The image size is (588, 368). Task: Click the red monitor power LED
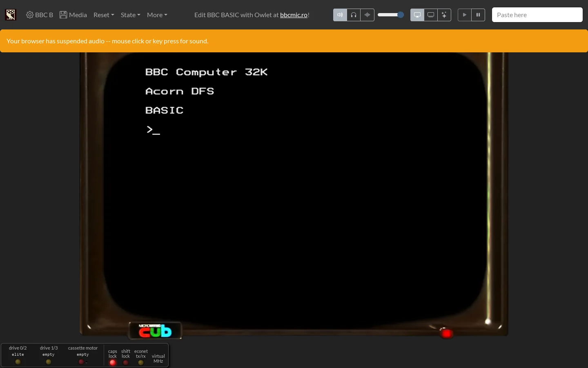coord(447,334)
